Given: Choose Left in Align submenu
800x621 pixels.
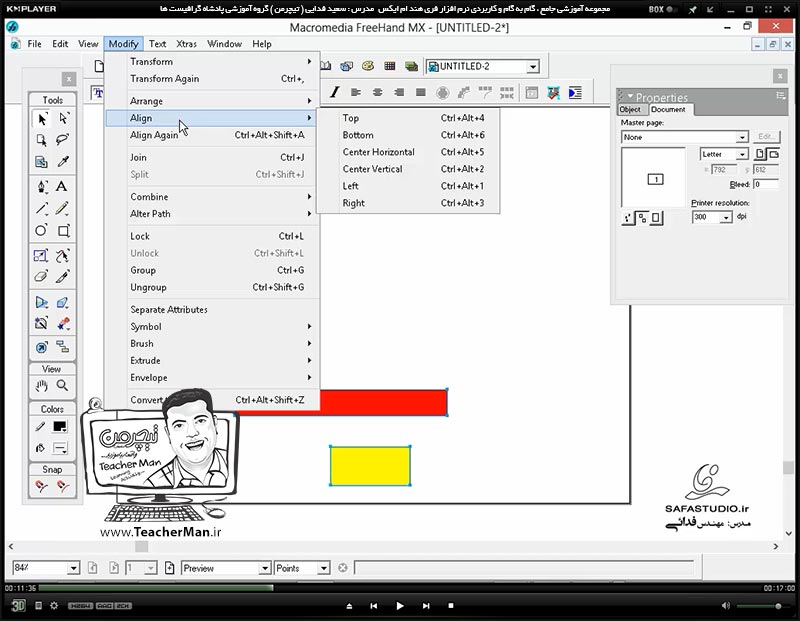Looking at the screenshot, I should click(x=408, y=186).
